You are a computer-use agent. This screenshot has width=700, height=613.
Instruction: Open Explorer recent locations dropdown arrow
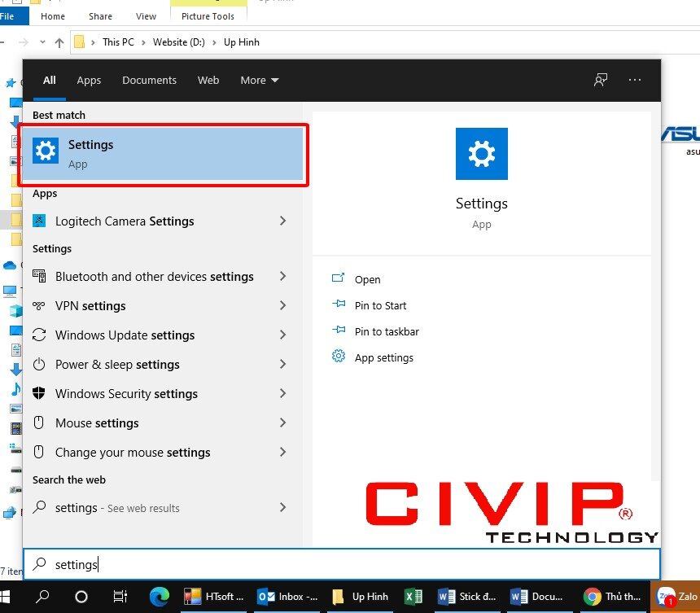coord(42,42)
